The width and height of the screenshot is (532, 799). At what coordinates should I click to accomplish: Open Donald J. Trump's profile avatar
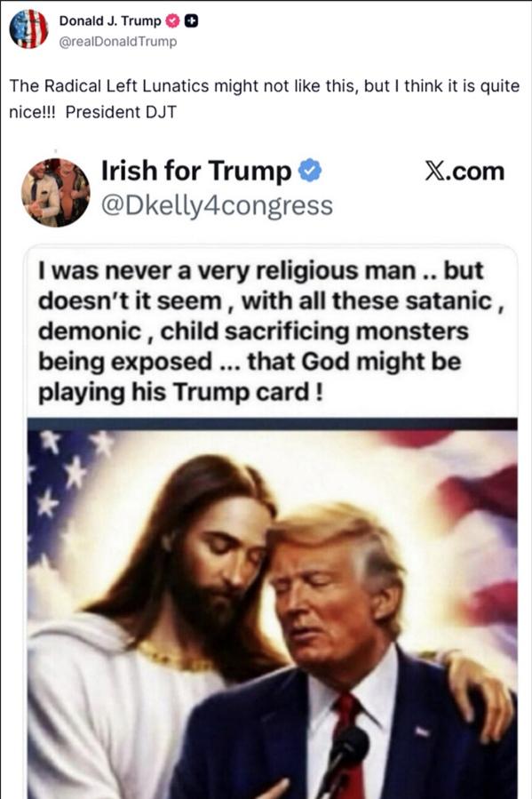click(x=28, y=28)
